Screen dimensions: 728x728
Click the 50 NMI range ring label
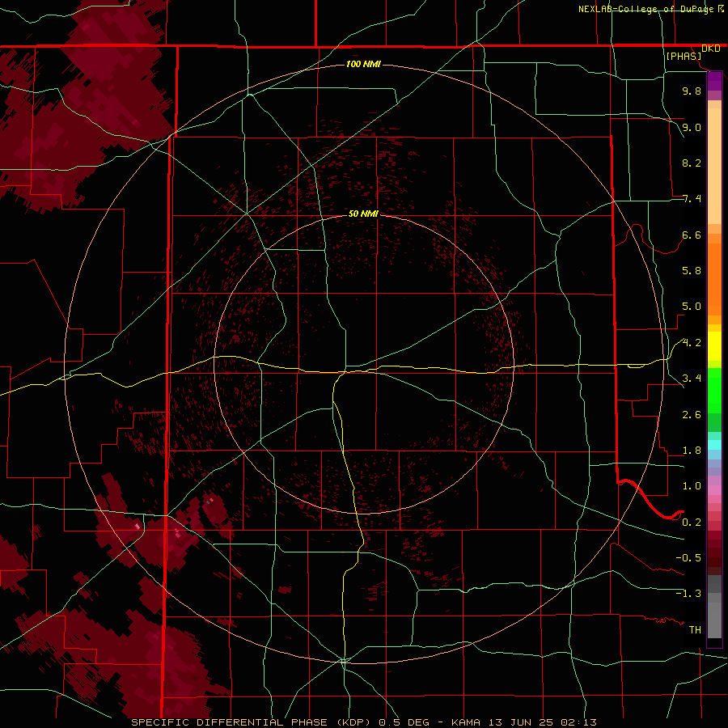click(x=363, y=214)
